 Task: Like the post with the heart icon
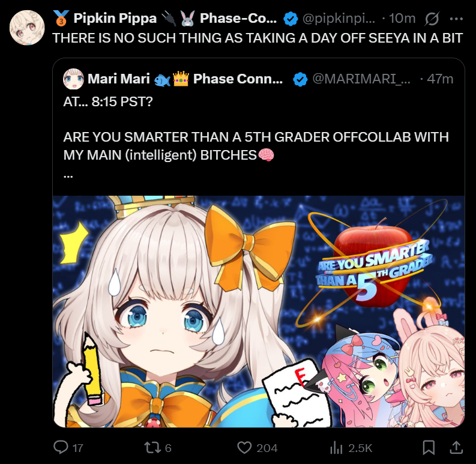click(x=244, y=448)
